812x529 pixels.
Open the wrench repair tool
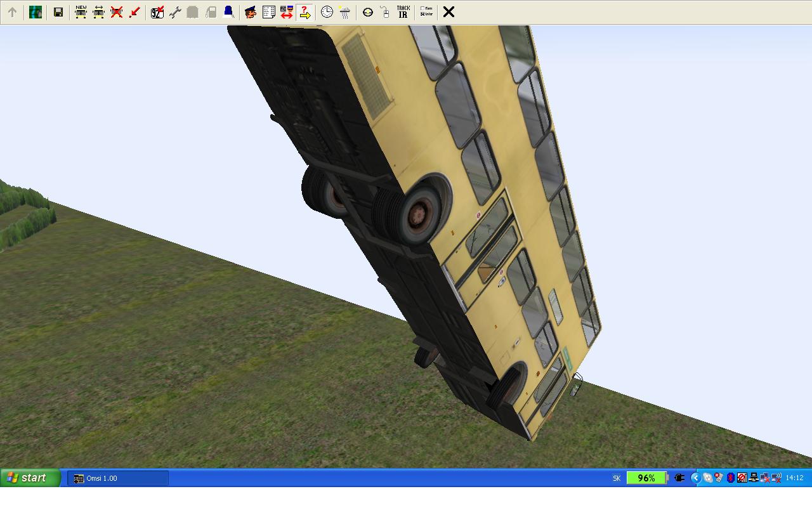175,12
